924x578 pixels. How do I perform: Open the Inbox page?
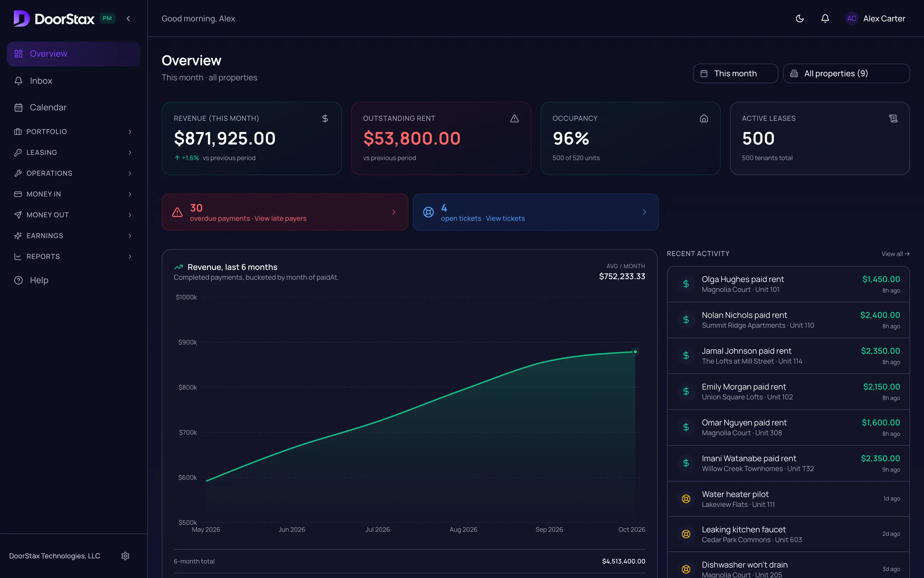[x=73, y=81]
